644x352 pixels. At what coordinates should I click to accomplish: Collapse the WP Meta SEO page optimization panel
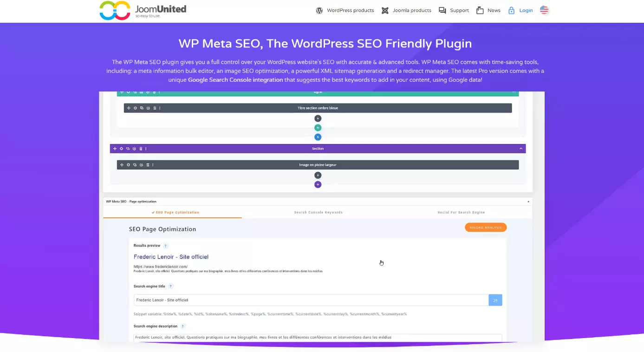(528, 202)
